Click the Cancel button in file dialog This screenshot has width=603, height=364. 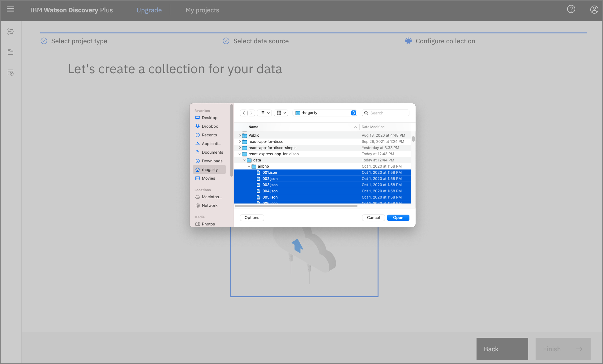pyautogui.click(x=373, y=217)
